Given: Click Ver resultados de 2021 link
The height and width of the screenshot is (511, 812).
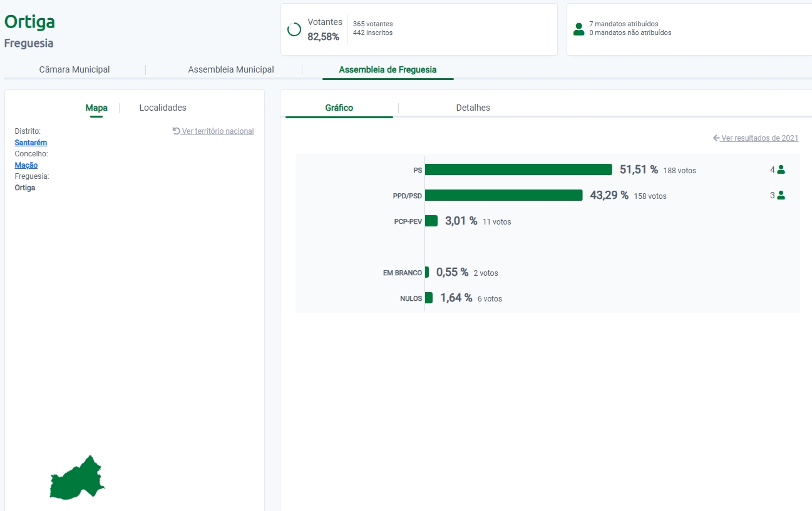Looking at the screenshot, I should [759, 138].
